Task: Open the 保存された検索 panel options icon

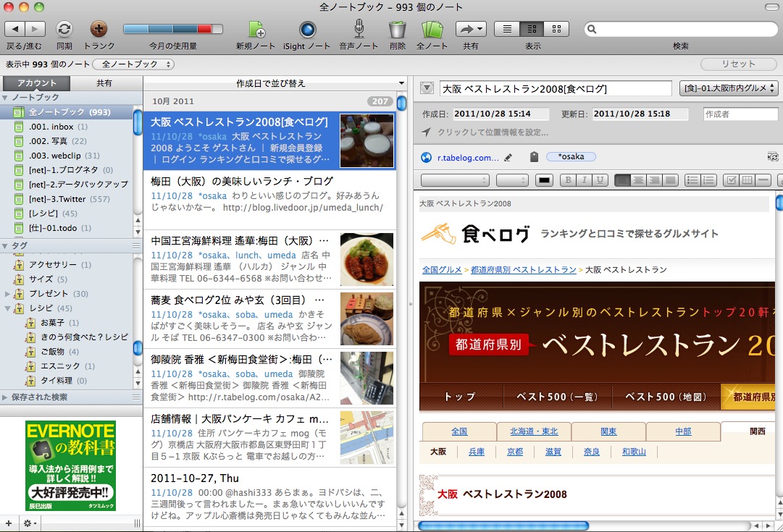Action: coord(136,397)
